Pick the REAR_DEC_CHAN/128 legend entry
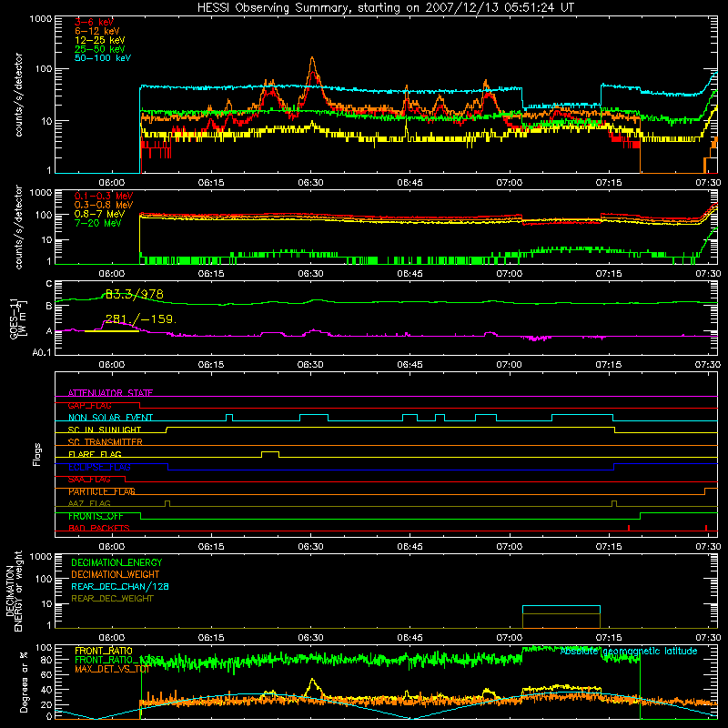The image size is (728, 728). tap(120, 586)
